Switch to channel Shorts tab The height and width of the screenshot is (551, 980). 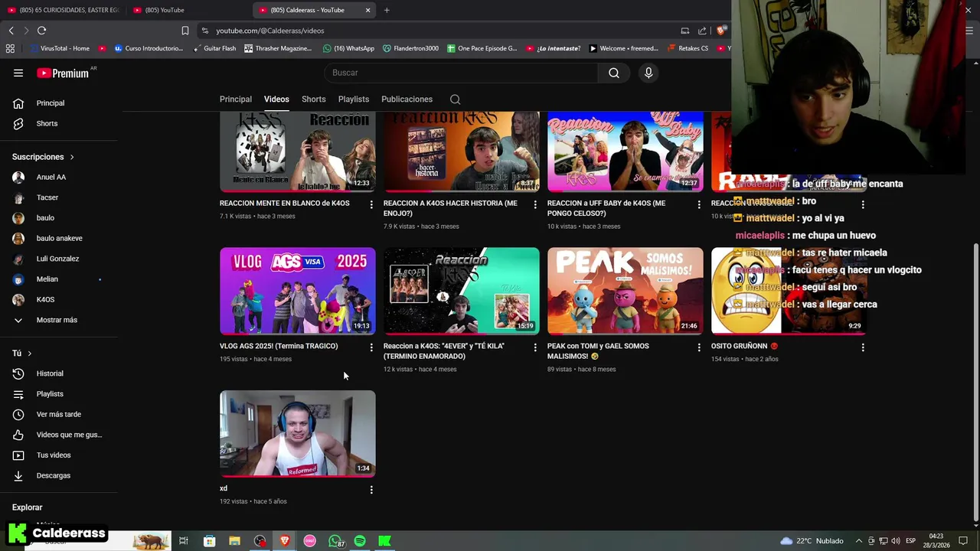tap(314, 99)
